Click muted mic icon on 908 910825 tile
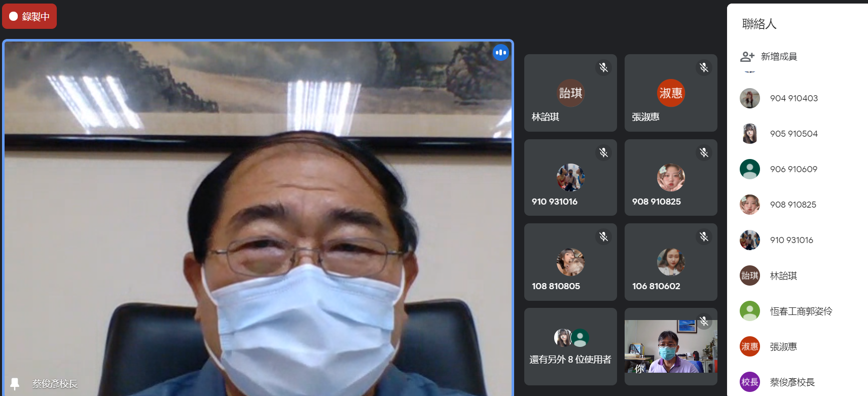Viewport: 868px width, 396px height. tap(704, 152)
